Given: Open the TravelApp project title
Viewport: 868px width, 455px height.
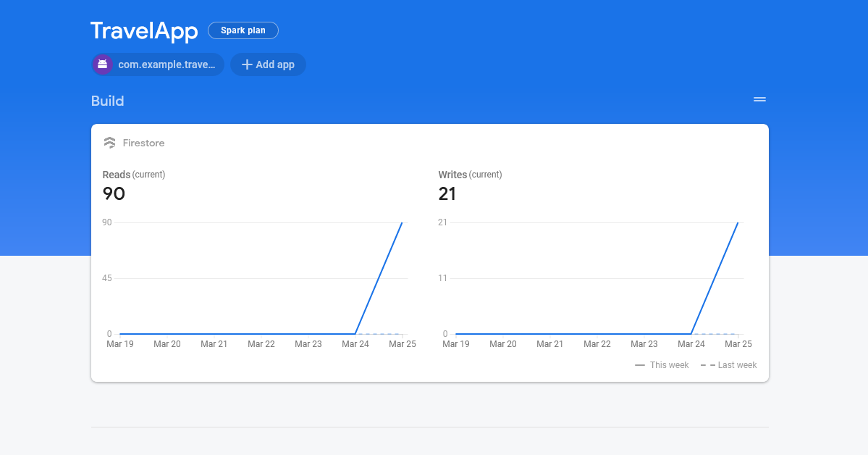Looking at the screenshot, I should [x=143, y=31].
